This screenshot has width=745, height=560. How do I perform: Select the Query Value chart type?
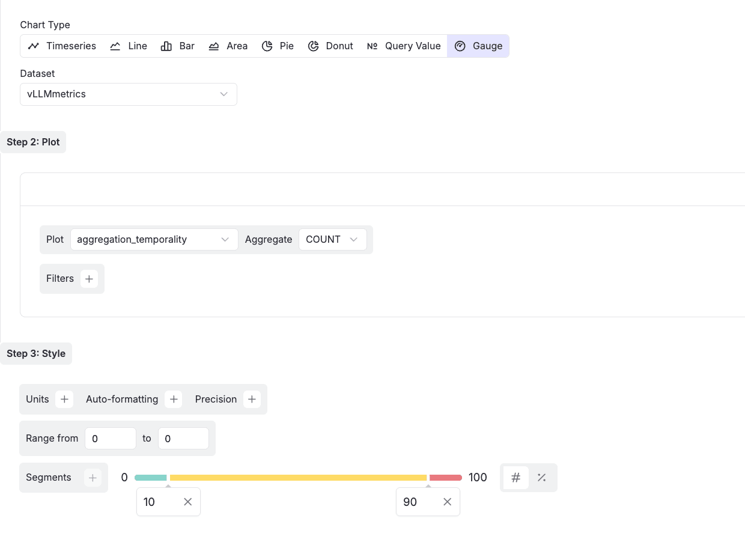tap(404, 46)
